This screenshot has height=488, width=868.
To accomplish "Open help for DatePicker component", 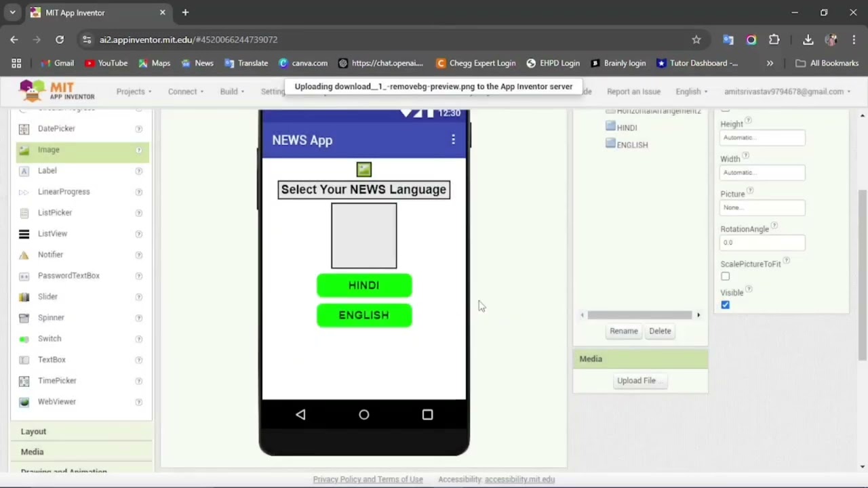I will (139, 129).
